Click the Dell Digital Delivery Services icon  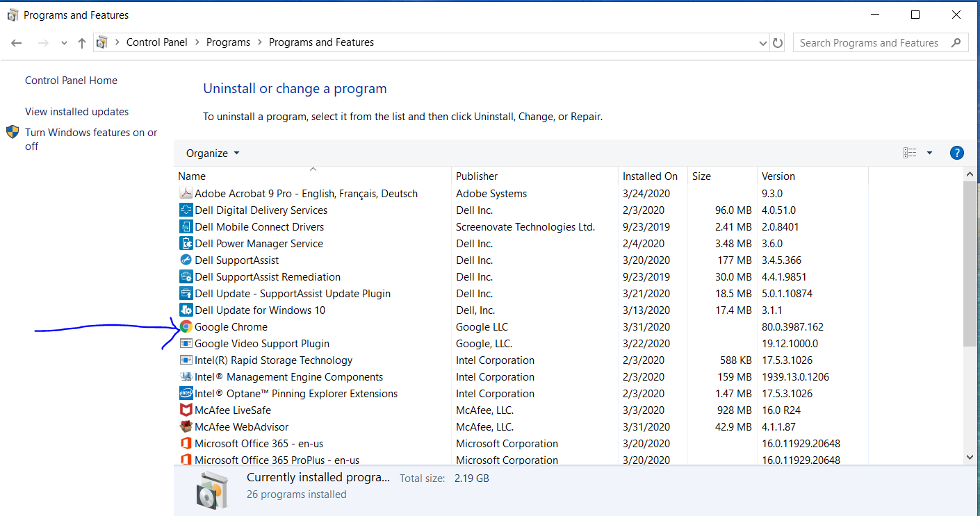[186, 210]
